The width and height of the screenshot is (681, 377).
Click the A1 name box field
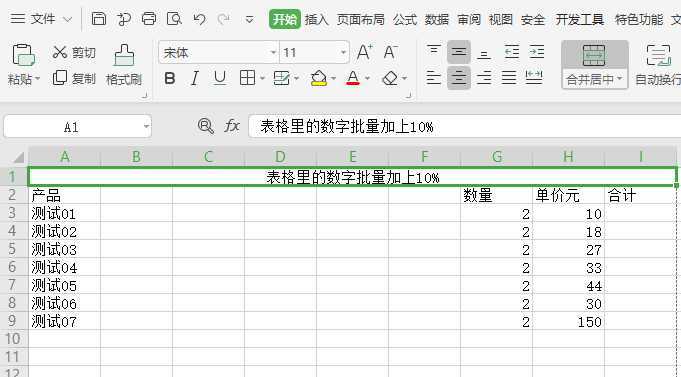tap(72, 127)
